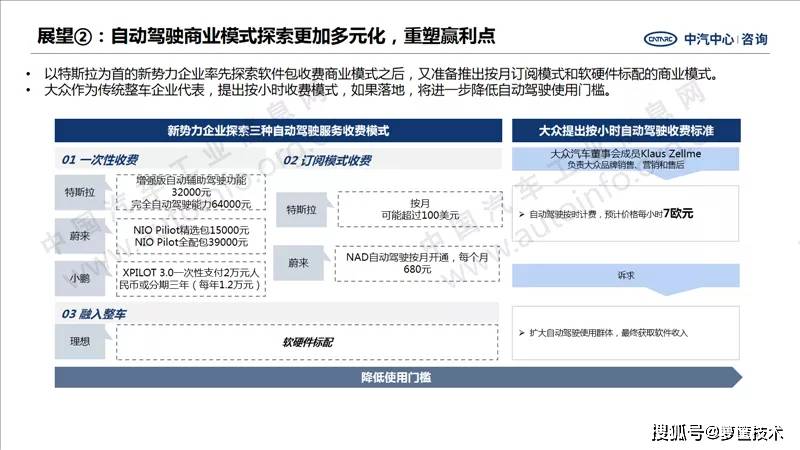Image resolution: width=800 pixels, height=450 pixels.
Task: Click the text 完全自动驾驶能力64000元
Action: click(191, 205)
